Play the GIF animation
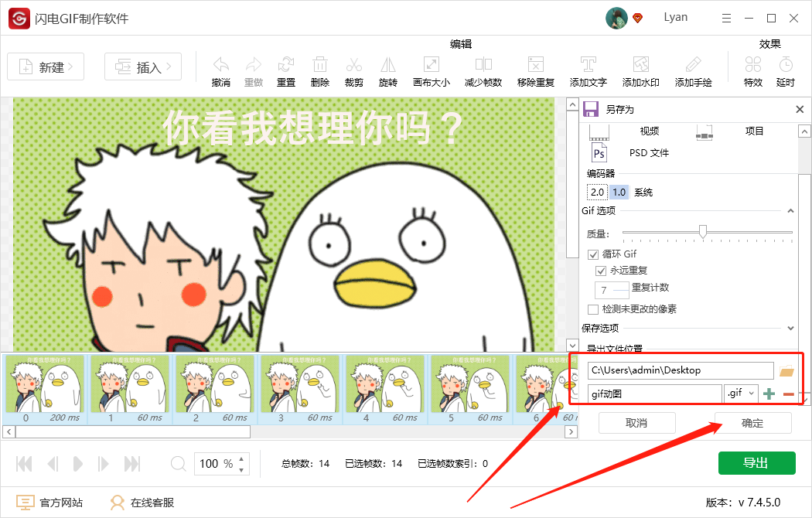 [x=77, y=464]
